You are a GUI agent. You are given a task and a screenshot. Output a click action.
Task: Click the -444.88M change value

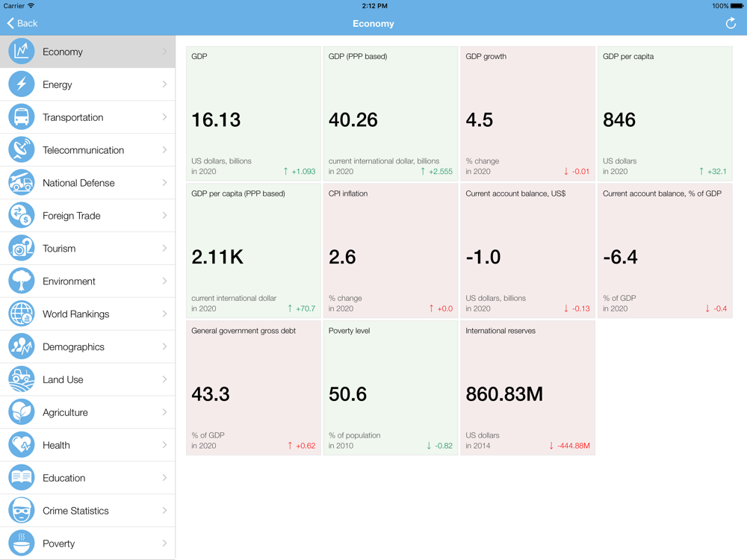pyautogui.click(x=574, y=446)
